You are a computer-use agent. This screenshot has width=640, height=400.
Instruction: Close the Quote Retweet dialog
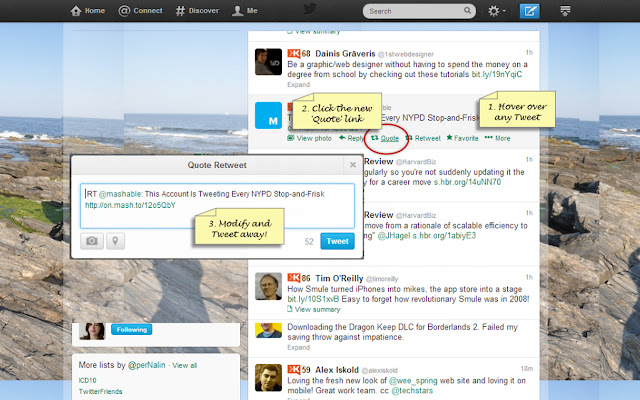pos(353,165)
